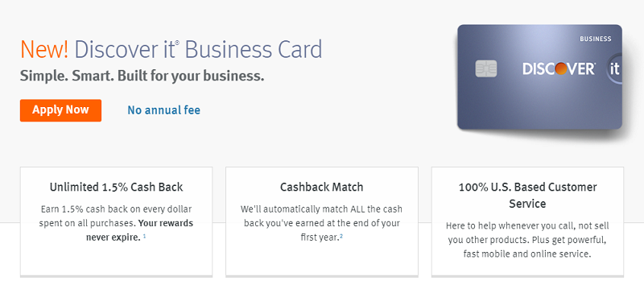Click the BUSINESS label on the card
Screen dimensions: 644x293
595,39
